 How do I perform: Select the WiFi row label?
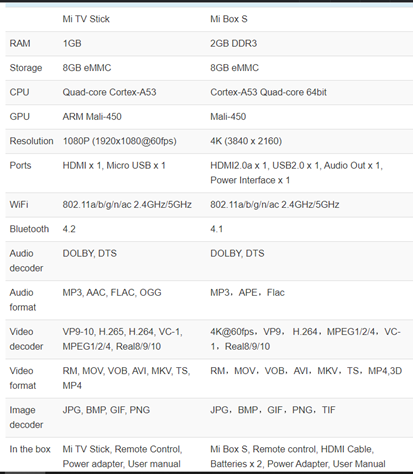coord(19,204)
